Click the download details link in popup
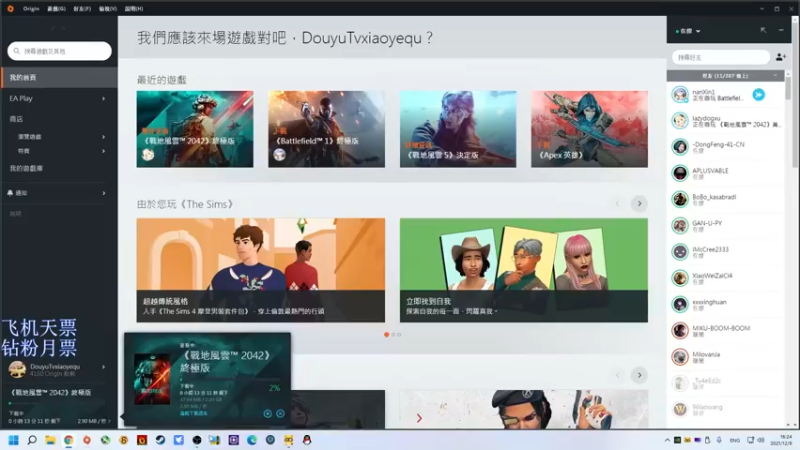This screenshot has width=800, height=450. pos(193,413)
